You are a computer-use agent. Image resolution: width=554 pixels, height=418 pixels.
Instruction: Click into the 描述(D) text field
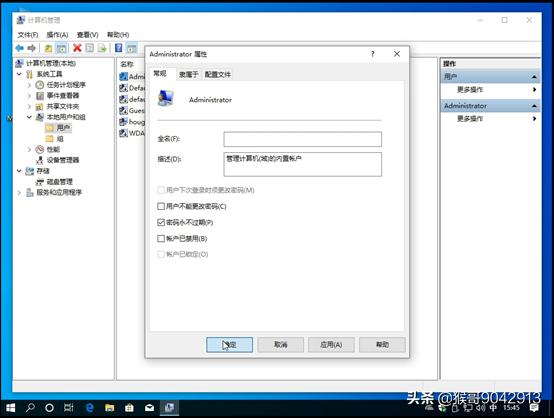click(302, 164)
